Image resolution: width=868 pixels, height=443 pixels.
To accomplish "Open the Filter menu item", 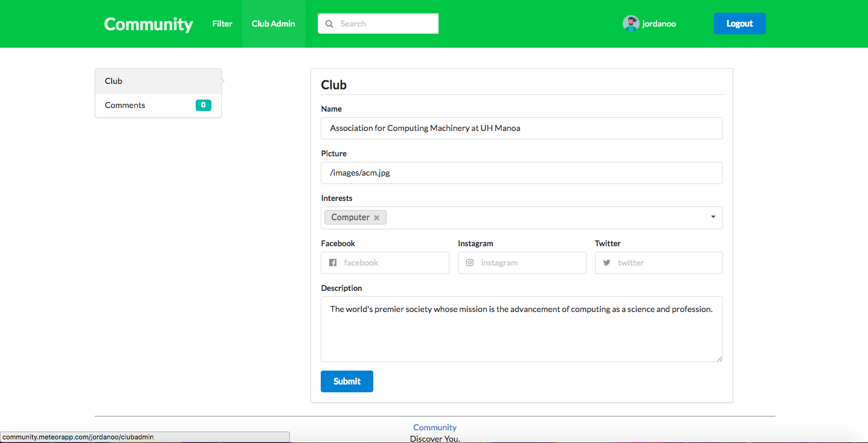I will [x=222, y=24].
